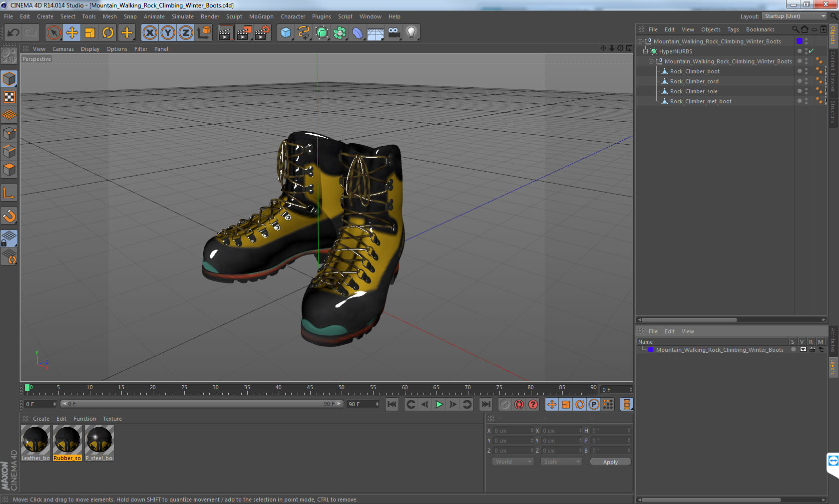Toggle solo dot for boots layer
This screenshot has height=504, width=839.
pos(793,350)
